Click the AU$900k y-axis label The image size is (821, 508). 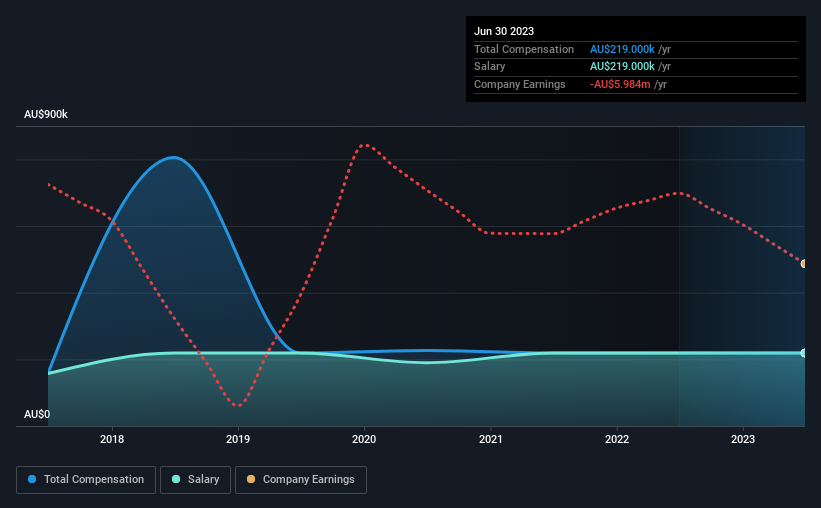pyautogui.click(x=46, y=114)
